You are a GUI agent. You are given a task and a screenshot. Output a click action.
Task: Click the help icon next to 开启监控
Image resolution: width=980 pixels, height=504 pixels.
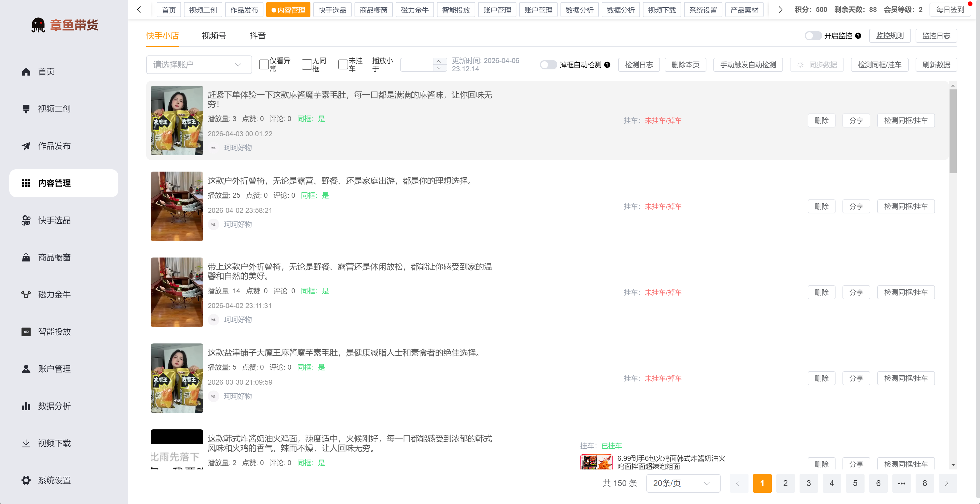tap(858, 36)
